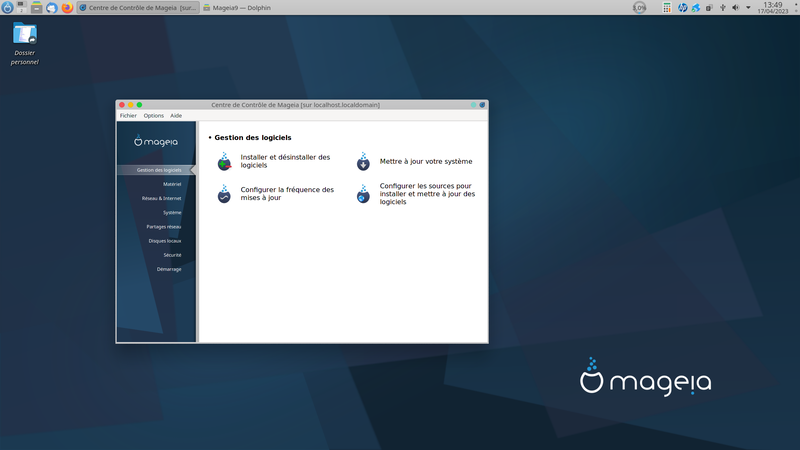800x450 pixels.
Task: Click the yellow minimize button of Control Center
Action: click(131, 105)
